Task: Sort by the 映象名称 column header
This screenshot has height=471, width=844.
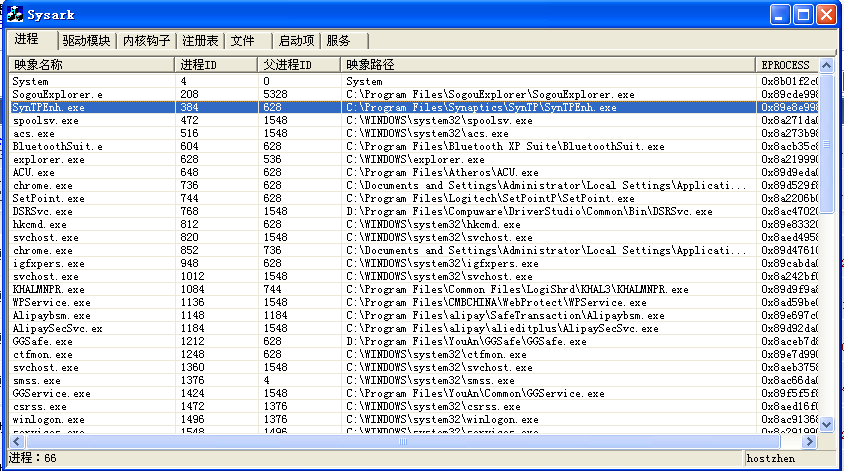Action: 92,65
